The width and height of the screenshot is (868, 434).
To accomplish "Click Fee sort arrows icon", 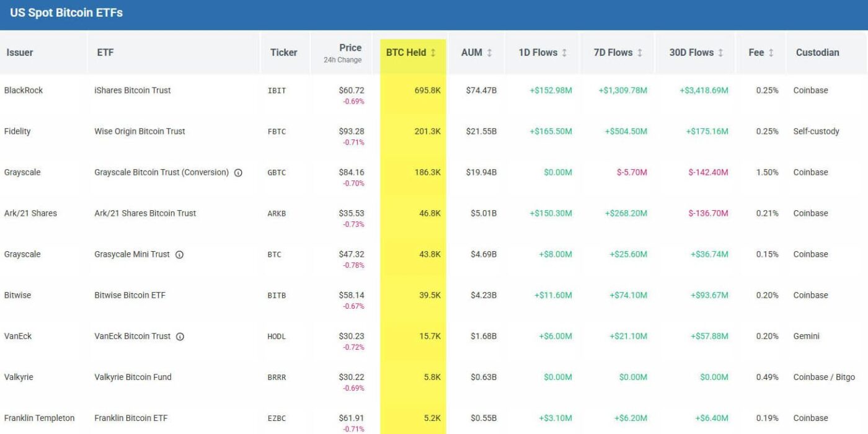I will (771, 53).
